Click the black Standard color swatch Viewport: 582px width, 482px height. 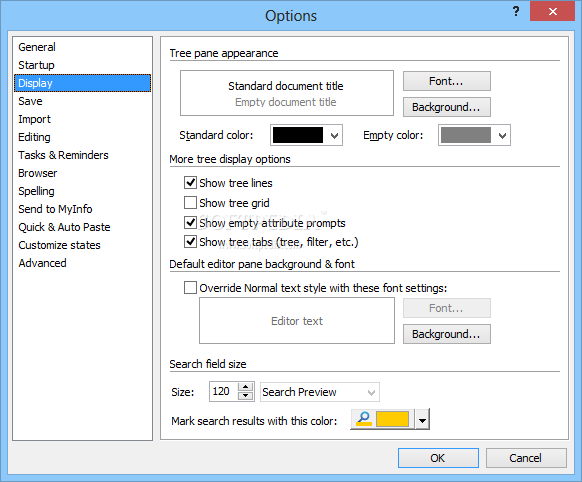pyautogui.click(x=298, y=135)
